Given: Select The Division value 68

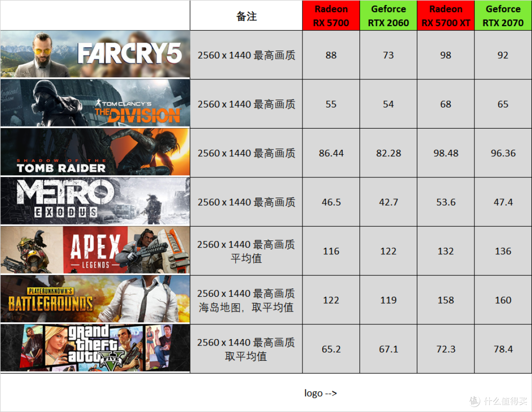Looking at the screenshot, I should 446,104.
